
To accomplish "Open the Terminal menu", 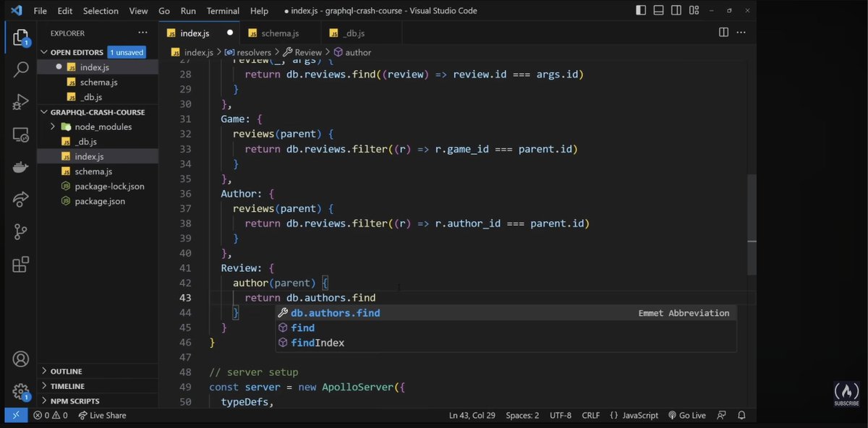I will tap(223, 11).
